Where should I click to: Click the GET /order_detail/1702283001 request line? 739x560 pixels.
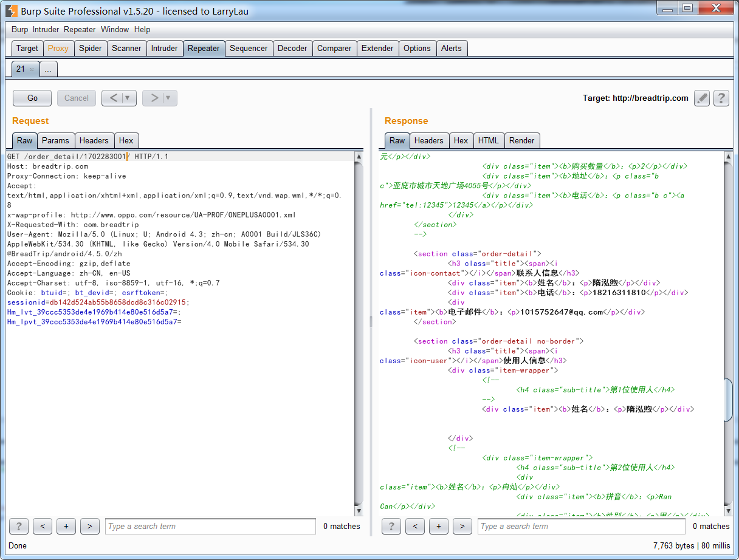(88, 157)
